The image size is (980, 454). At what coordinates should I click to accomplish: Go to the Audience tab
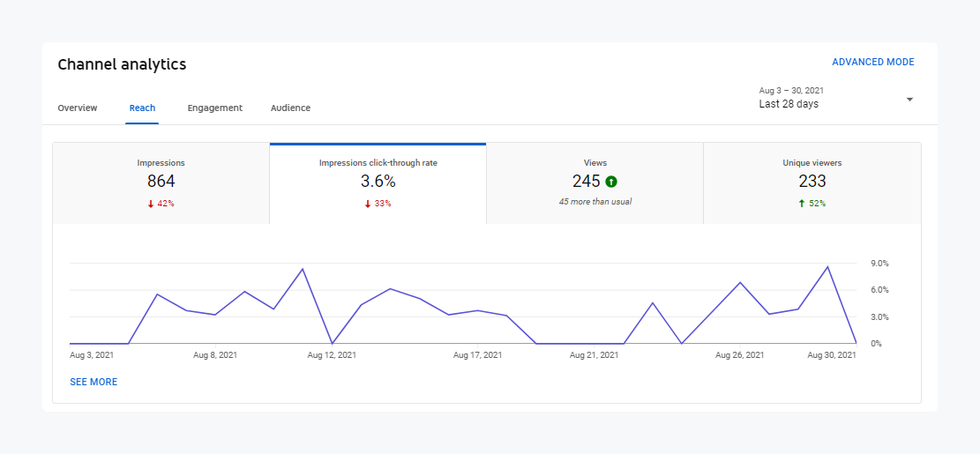pos(290,108)
